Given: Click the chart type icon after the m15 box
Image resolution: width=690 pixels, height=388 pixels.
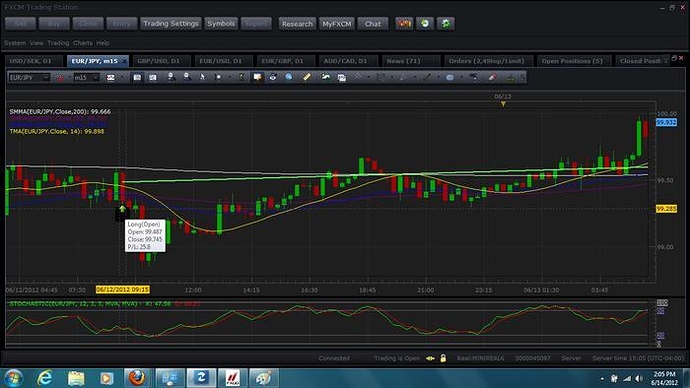Looking at the screenshot, I should (110, 78).
